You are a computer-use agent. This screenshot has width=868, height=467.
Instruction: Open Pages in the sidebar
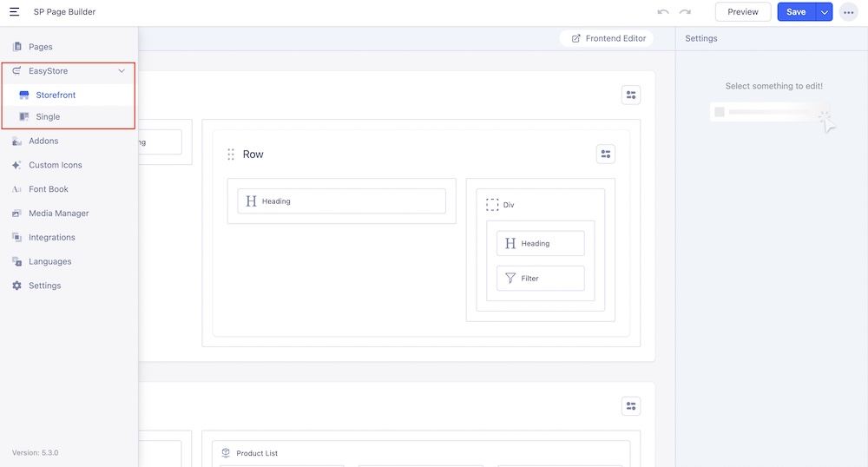40,47
